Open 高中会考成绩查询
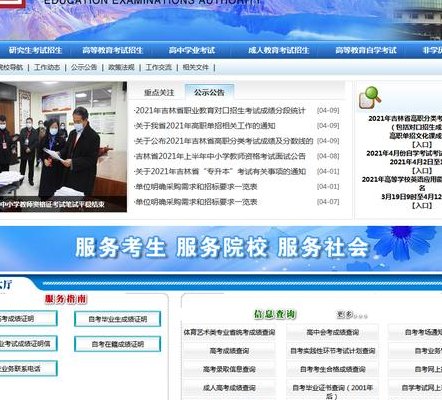Screen dimensions: 442x400 click(x=333, y=332)
